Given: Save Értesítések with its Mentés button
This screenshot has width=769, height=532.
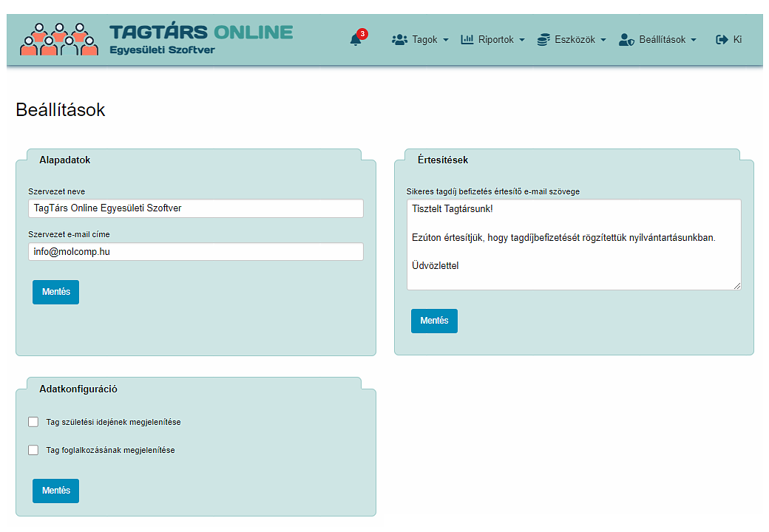Looking at the screenshot, I should point(434,321).
